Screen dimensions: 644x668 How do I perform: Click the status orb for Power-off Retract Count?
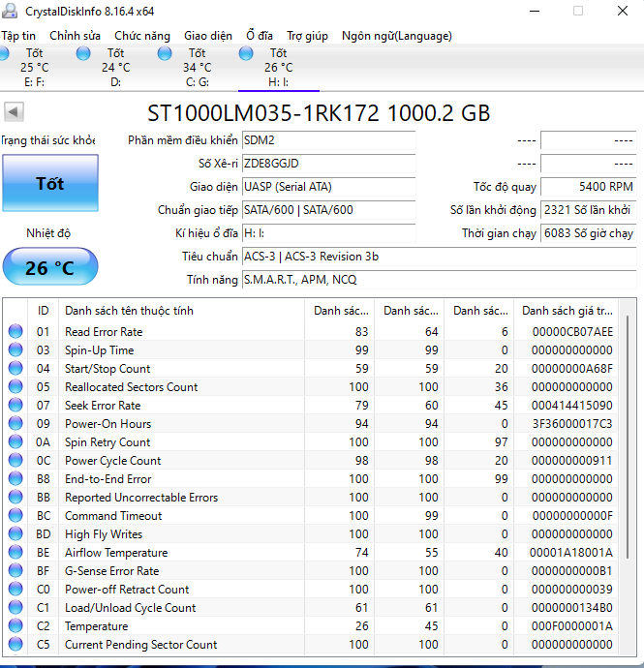[x=15, y=589]
